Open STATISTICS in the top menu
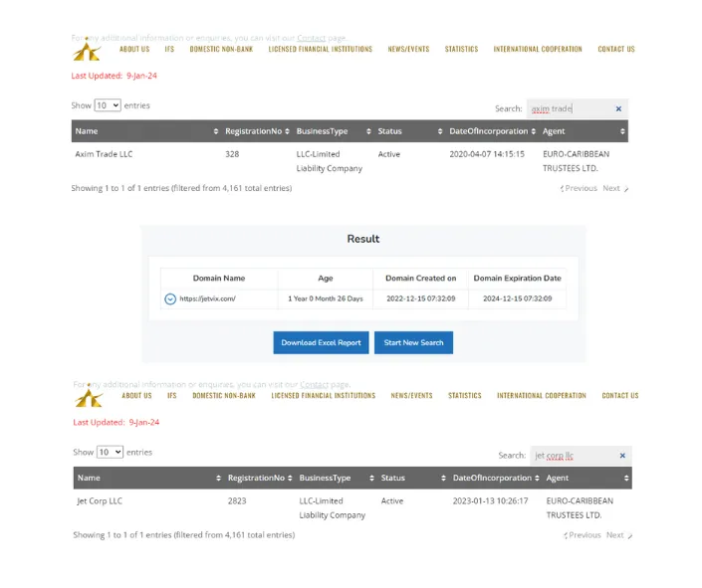This screenshot has height=588, width=702. pos(461,49)
